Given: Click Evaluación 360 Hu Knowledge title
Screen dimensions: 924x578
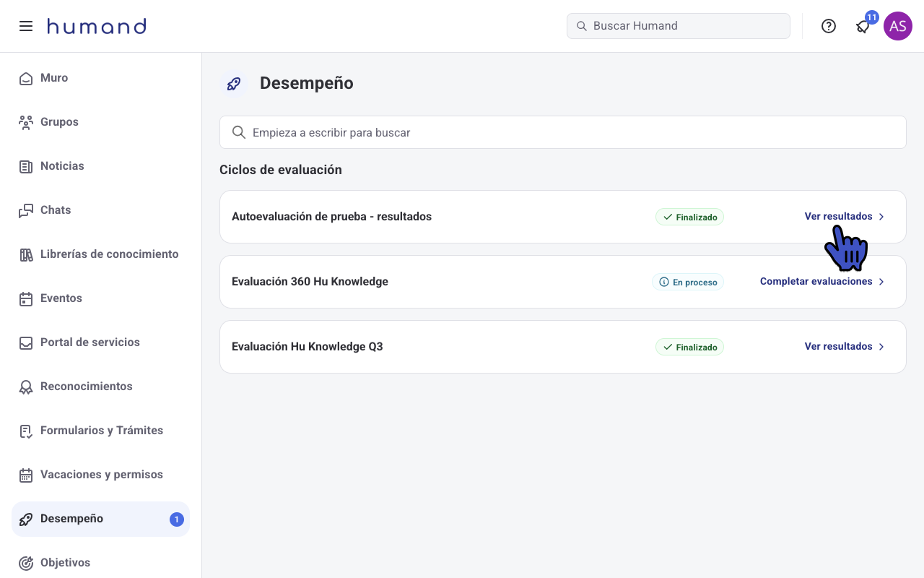Looking at the screenshot, I should [x=310, y=282].
